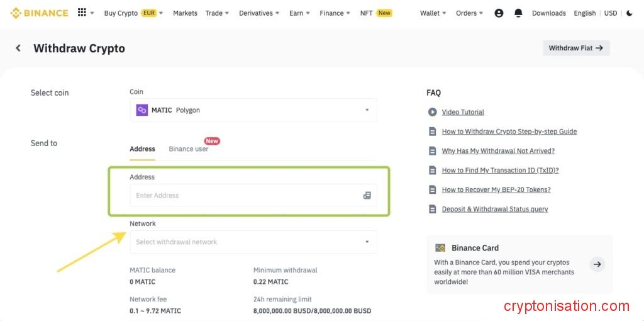Image resolution: width=644 pixels, height=321 pixels.
Task: Switch to the Binance user tab
Action: click(x=188, y=149)
